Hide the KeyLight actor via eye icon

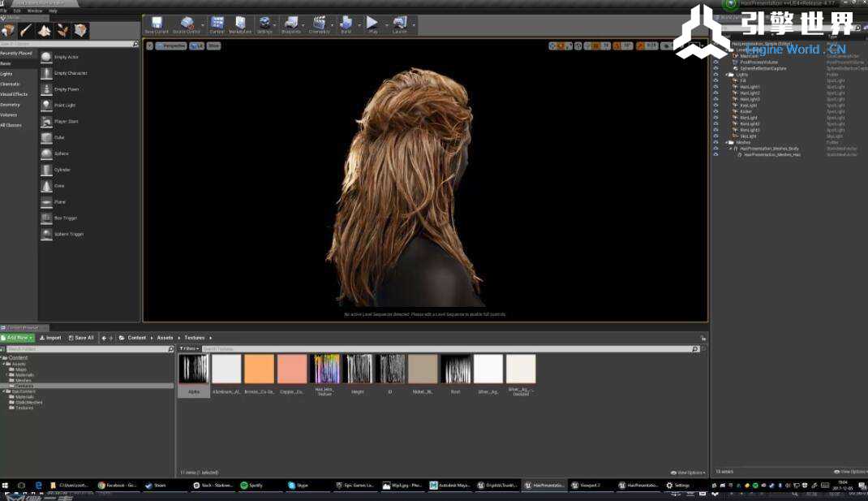[715, 106]
